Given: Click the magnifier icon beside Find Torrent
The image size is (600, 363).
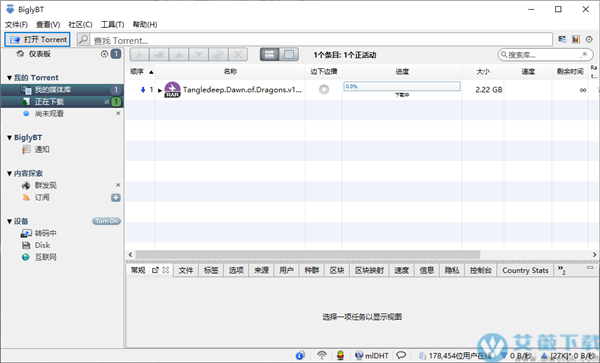Looking at the screenshot, I should point(83,39).
